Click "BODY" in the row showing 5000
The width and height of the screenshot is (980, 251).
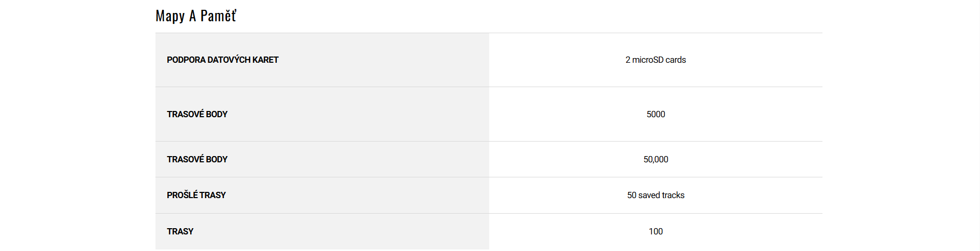217,115
